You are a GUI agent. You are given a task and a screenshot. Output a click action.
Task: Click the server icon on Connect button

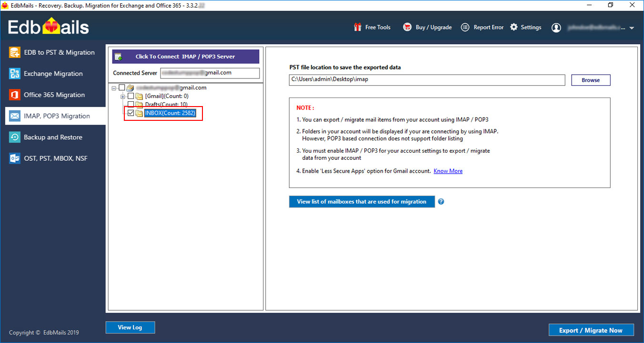tap(119, 57)
